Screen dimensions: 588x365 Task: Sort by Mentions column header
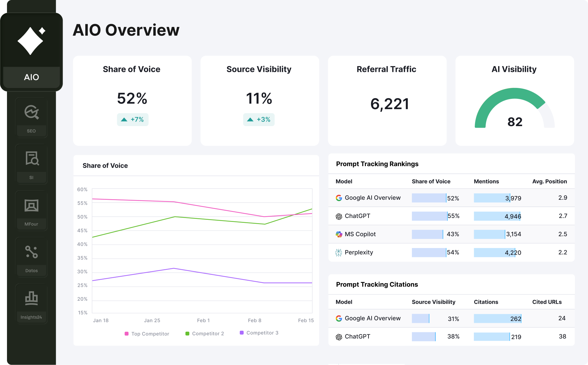[486, 182]
